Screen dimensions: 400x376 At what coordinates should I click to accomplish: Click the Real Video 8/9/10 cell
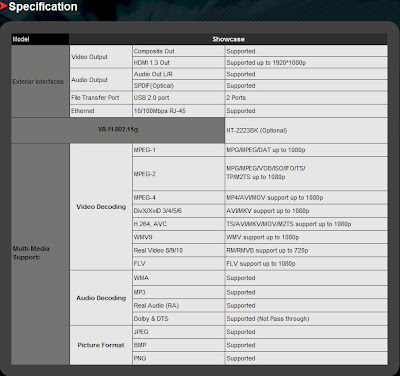(x=179, y=250)
